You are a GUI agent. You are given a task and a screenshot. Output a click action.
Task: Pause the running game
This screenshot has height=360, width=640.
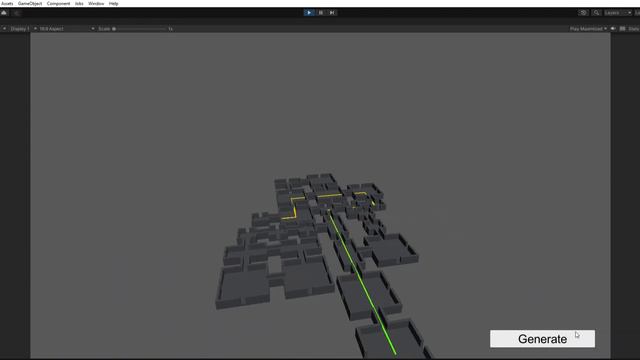click(321, 13)
